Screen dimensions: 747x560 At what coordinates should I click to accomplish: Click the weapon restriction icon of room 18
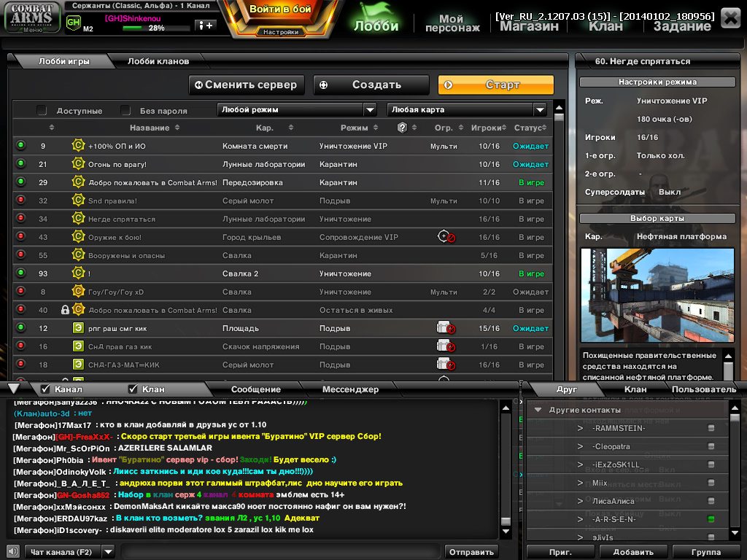coord(446,365)
